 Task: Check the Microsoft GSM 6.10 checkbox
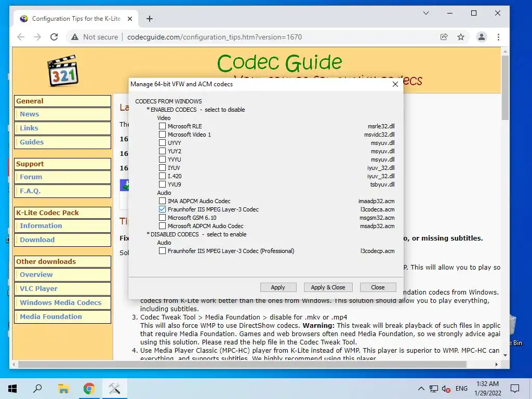[x=162, y=218]
